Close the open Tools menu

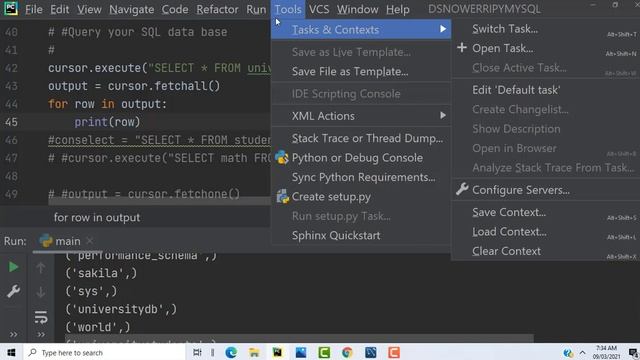click(x=288, y=9)
